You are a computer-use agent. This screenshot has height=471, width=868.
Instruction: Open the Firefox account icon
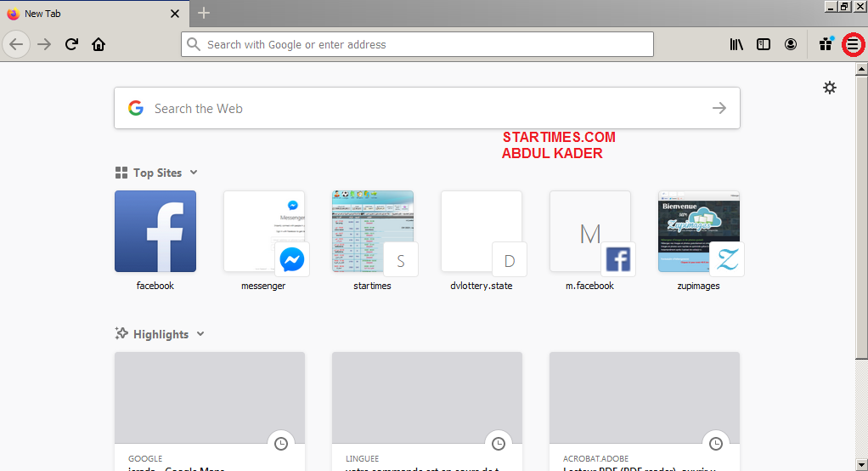pos(791,44)
